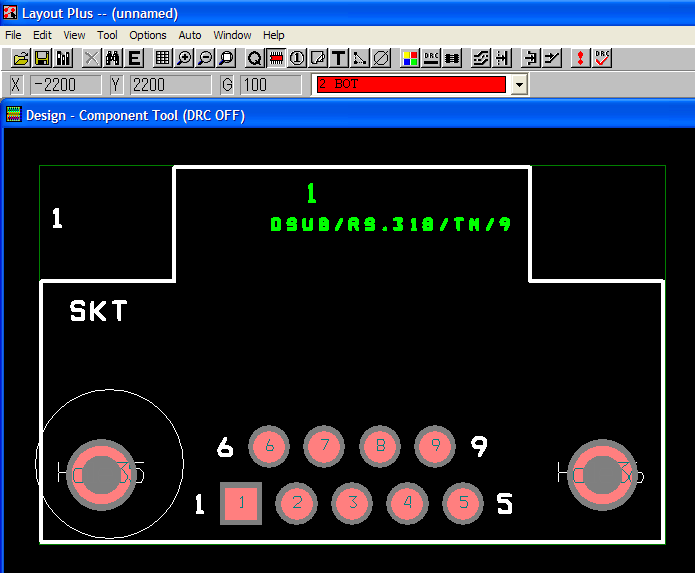Select the right mounting hole pad
695x573 pixels.
602,475
